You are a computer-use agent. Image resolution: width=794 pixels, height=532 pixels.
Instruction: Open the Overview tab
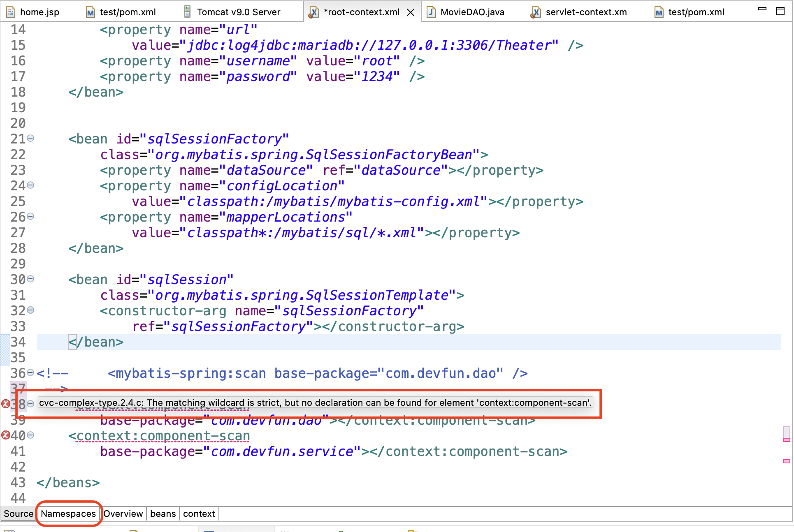point(123,513)
